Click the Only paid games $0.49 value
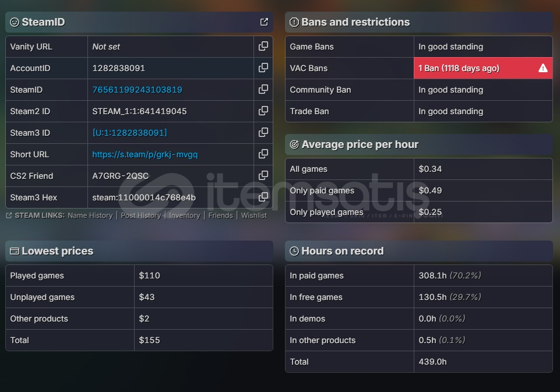 point(430,190)
